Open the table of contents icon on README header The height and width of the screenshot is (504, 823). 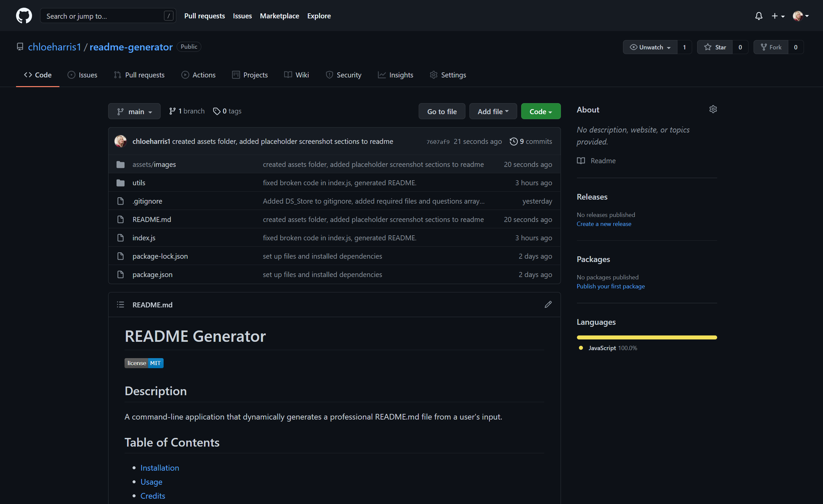[120, 304]
